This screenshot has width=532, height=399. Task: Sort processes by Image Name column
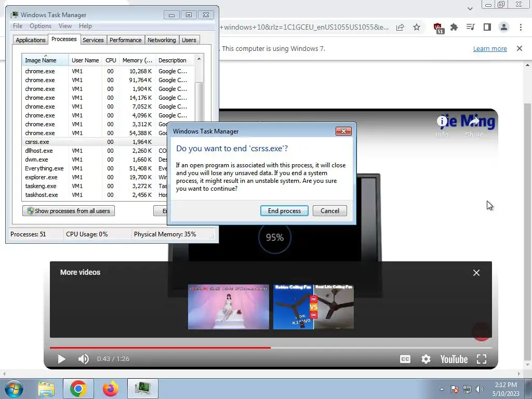click(46, 60)
